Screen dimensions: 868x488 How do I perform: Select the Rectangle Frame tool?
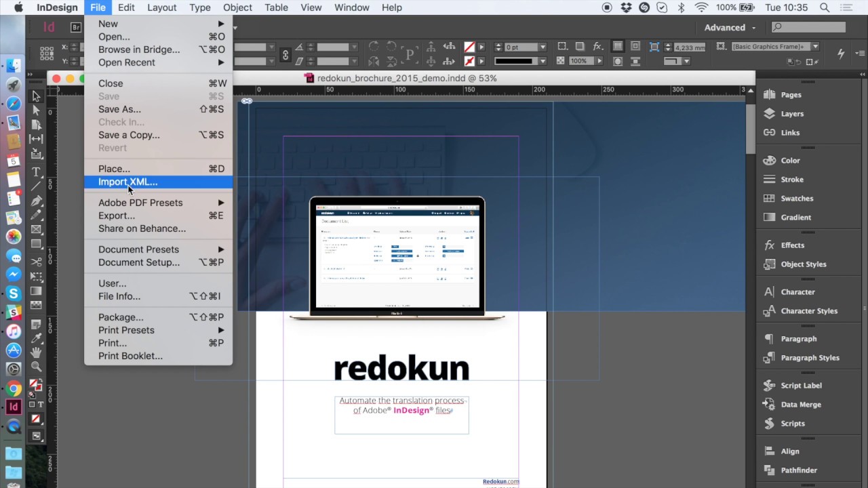tap(37, 229)
